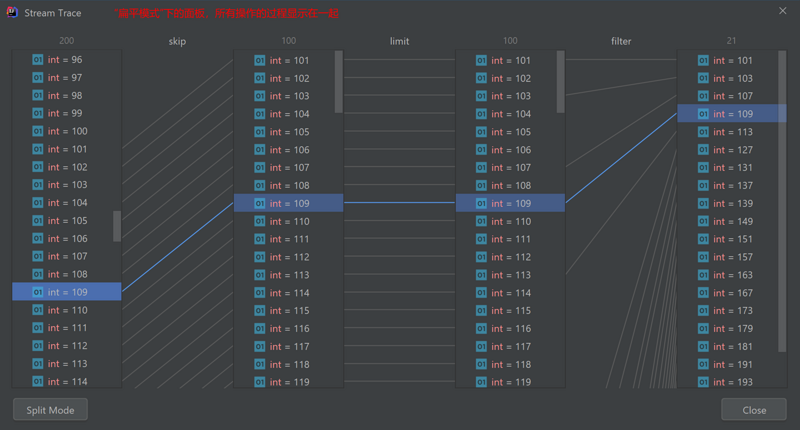Click the type icon of int = 151
This screenshot has width=800, height=430.
tap(703, 239)
